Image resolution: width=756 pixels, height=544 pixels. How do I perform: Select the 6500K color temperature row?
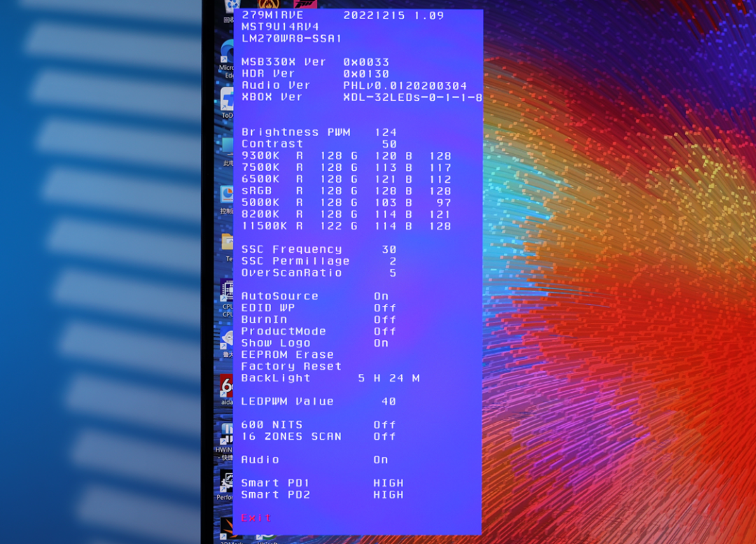point(346,179)
